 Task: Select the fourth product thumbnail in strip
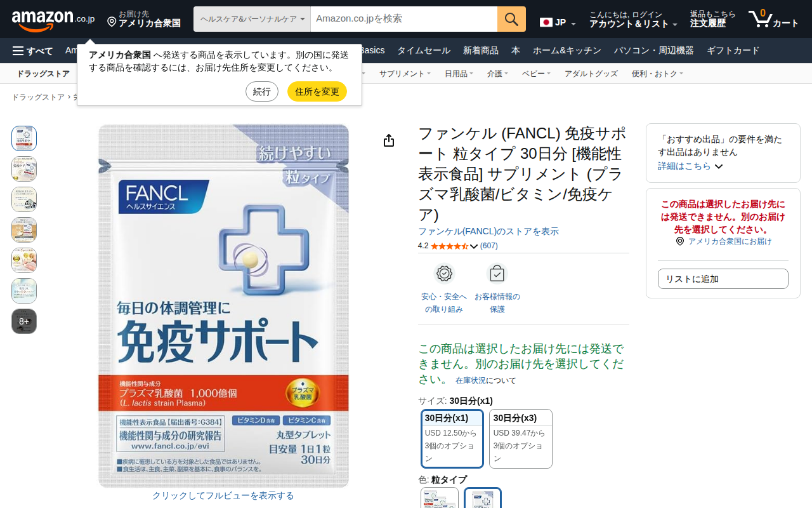coord(24,230)
